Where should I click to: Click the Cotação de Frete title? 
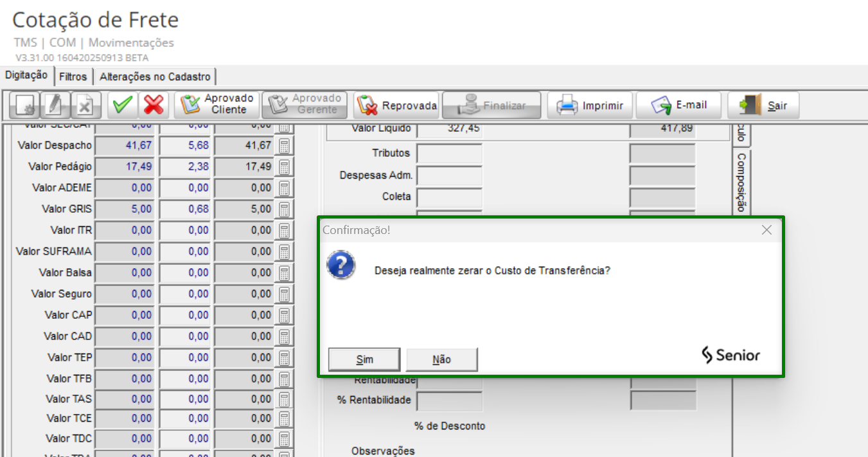pyautogui.click(x=96, y=21)
